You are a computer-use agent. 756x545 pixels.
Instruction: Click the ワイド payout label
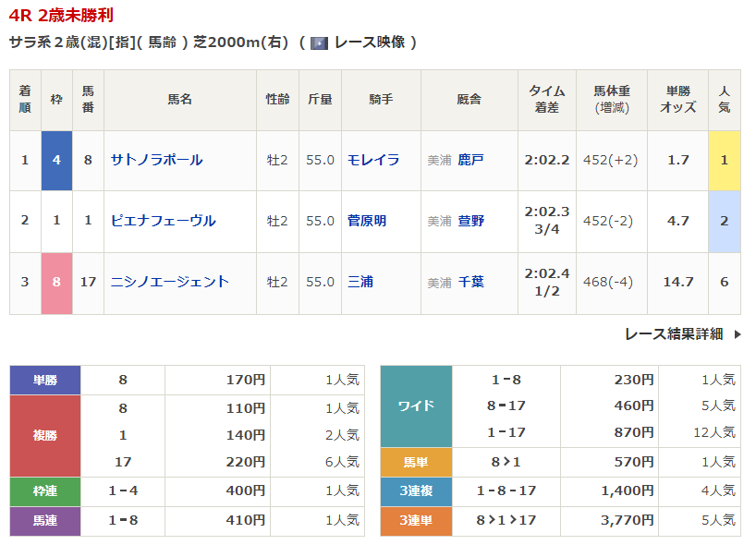click(416, 406)
